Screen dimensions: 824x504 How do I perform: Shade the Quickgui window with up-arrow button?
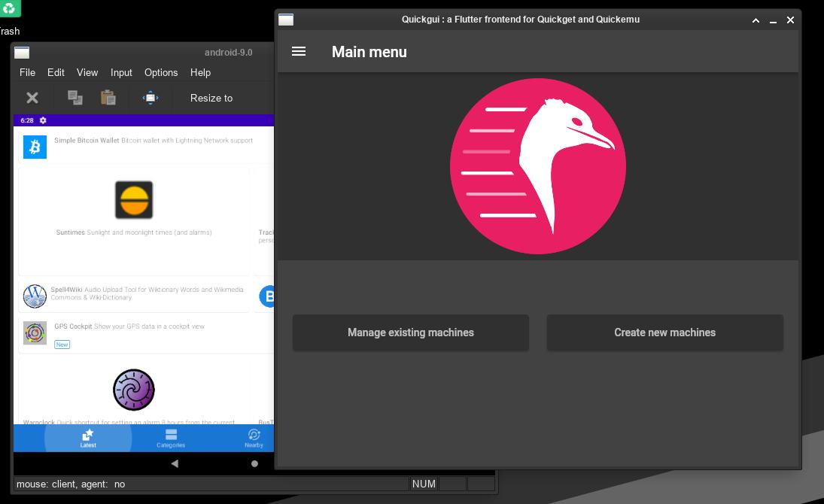click(756, 20)
